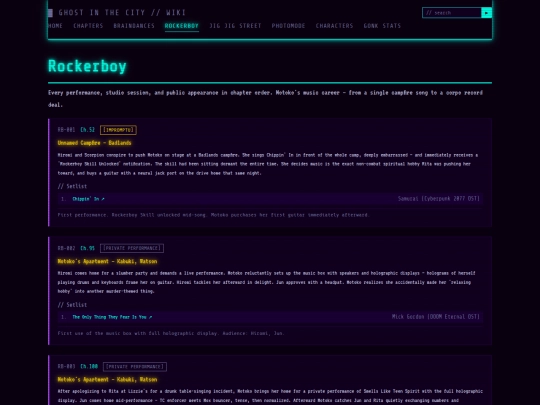
Task: Select the Rockerboy nav tab
Action: coord(181,26)
